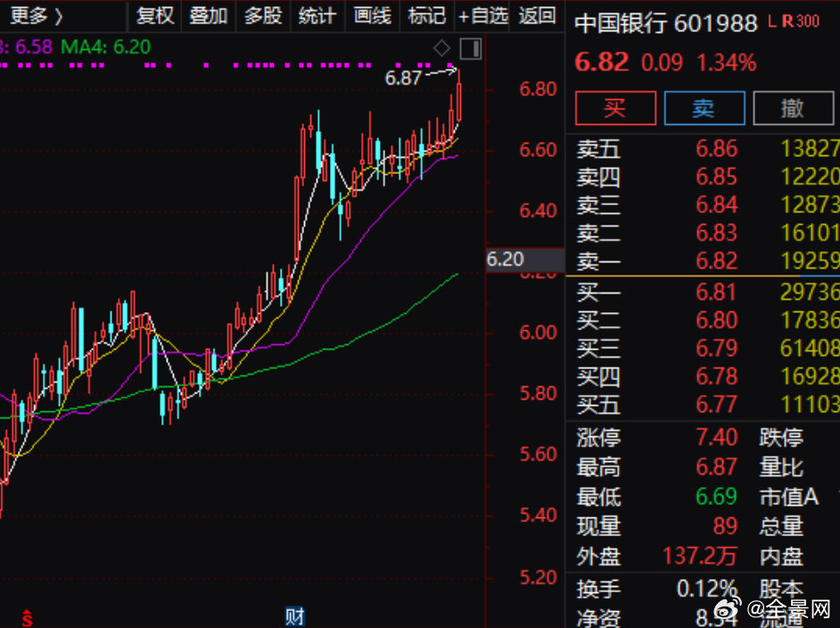Screen dimensions: 840x628
Task: Click the 内盘 label
Action: point(781,557)
